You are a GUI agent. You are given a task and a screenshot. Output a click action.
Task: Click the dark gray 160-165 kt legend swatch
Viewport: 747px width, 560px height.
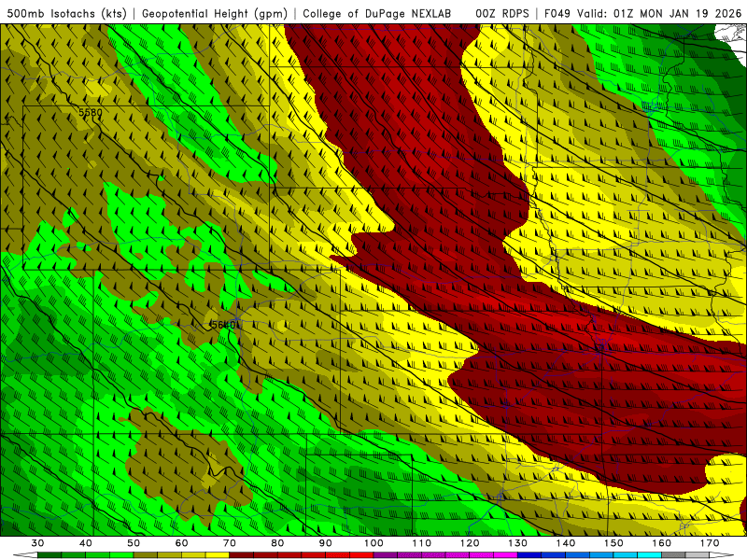click(673, 554)
